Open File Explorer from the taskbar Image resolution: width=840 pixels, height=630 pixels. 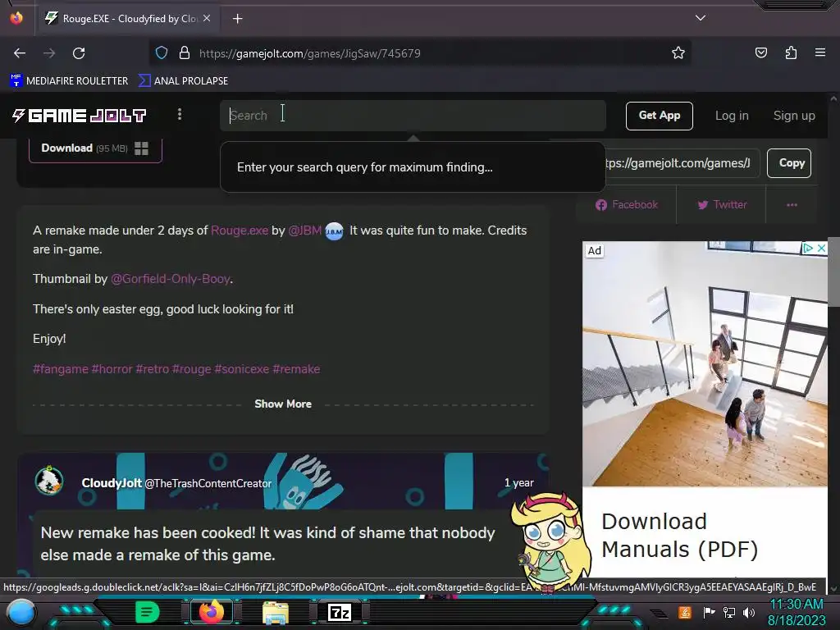(x=276, y=613)
